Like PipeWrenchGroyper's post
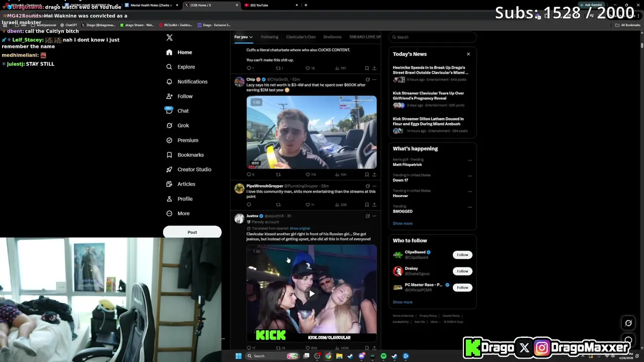This screenshot has height=362, width=644. point(308,205)
